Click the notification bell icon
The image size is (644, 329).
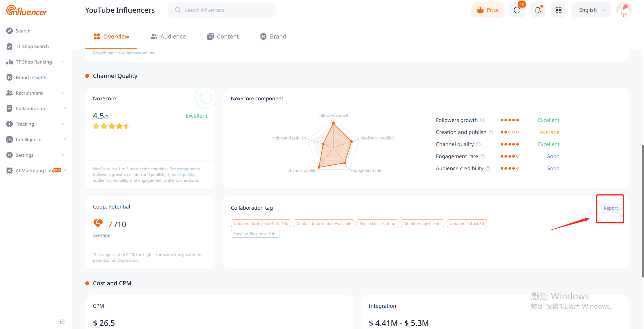click(x=538, y=10)
